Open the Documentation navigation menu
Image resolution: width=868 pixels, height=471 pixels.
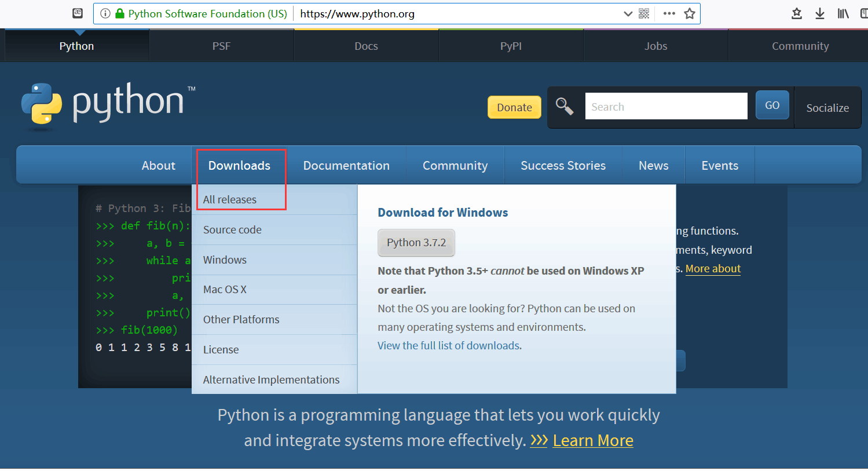click(x=346, y=165)
